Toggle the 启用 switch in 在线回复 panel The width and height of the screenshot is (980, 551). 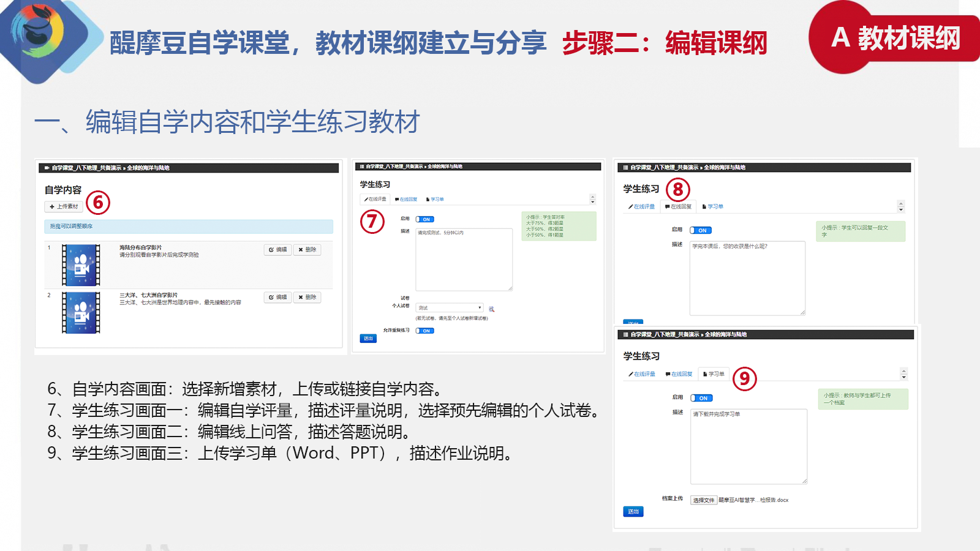coord(701,230)
